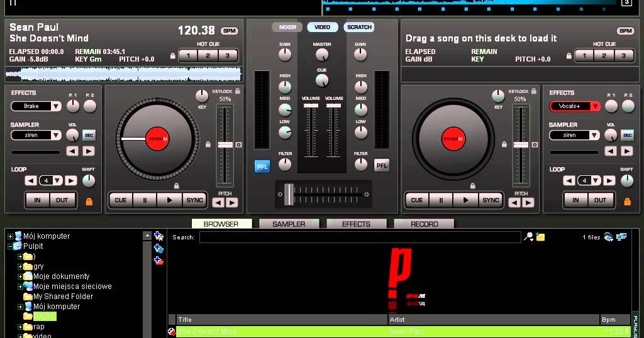Collapse the Pulpit tree node
This screenshot has width=644, height=338.
tap(10, 246)
